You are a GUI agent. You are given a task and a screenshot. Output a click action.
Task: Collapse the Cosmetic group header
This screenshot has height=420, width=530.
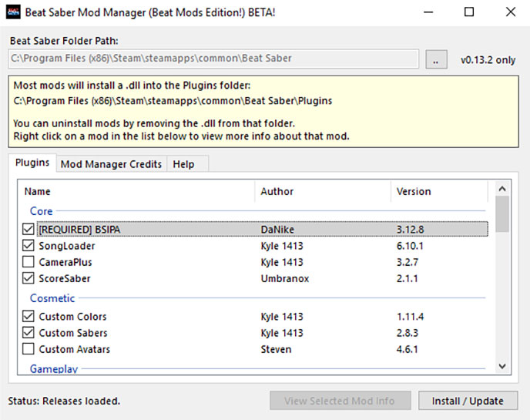tap(52, 298)
